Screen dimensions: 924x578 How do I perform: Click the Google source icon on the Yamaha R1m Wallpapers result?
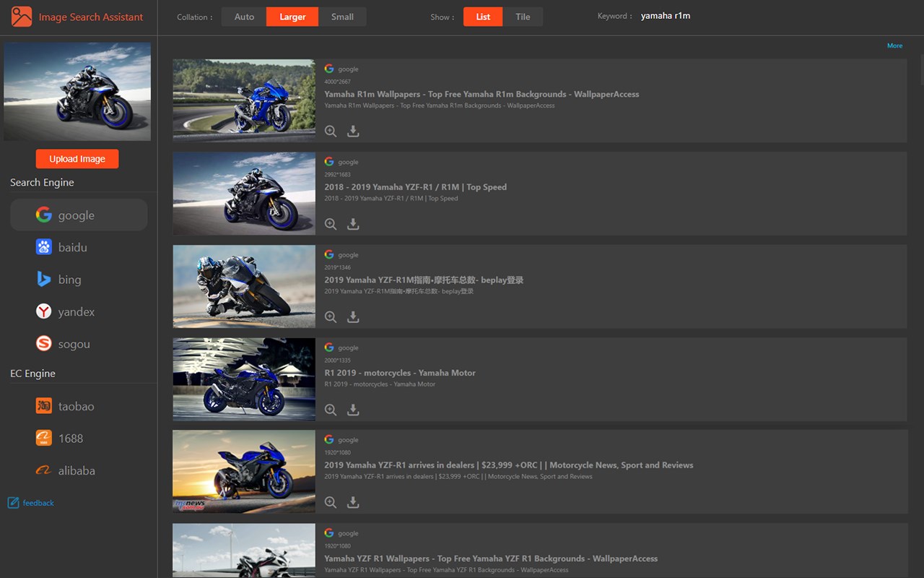click(x=329, y=69)
